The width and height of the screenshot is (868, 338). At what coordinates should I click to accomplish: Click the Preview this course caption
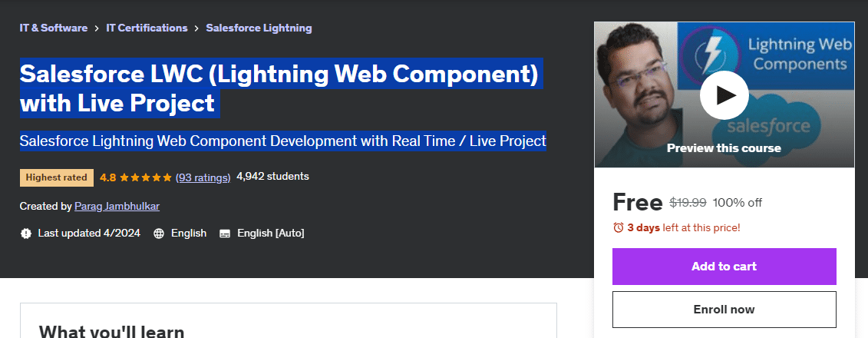coord(724,148)
